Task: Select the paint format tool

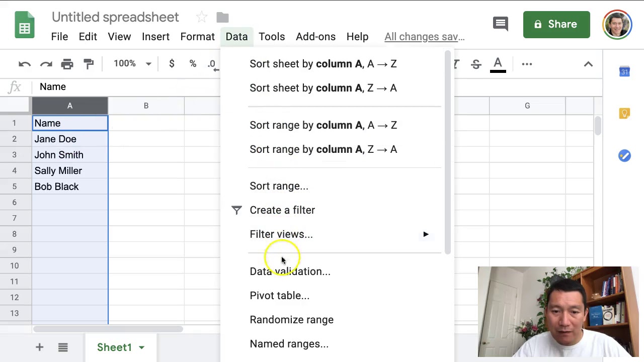Action: tap(89, 64)
